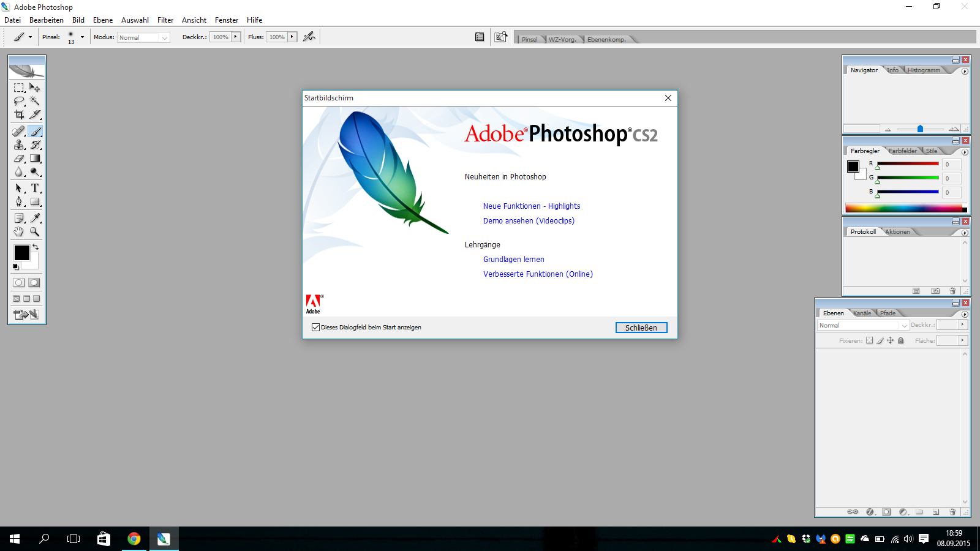Switch to Standard edit mode
Viewport: 980px width, 551px height.
(x=19, y=282)
